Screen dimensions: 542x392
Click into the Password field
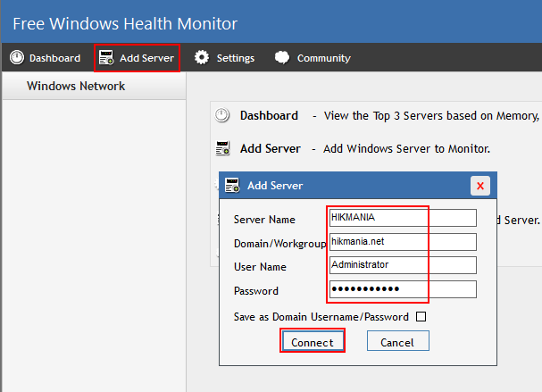[x=402, y=289]
